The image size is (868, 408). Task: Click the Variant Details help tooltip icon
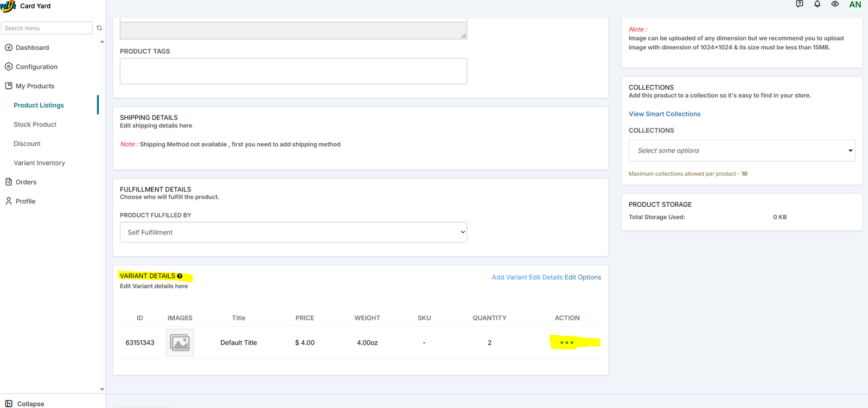click(180, 276)
